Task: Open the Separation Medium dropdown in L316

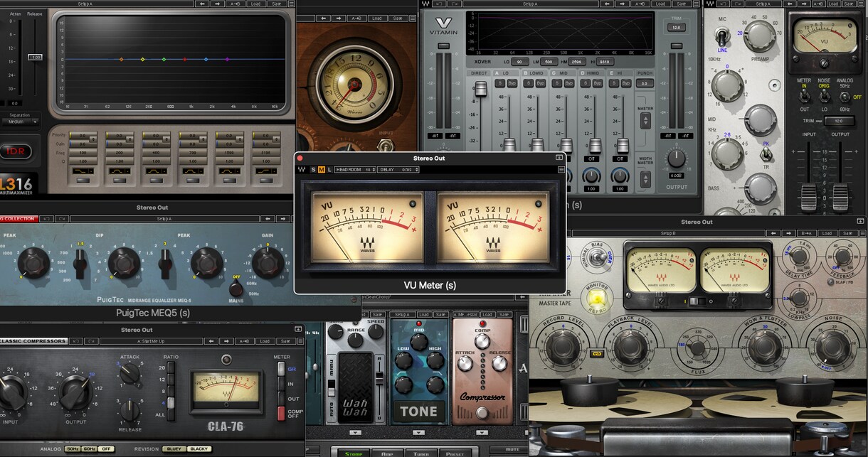Action: [x=20, y=122]
